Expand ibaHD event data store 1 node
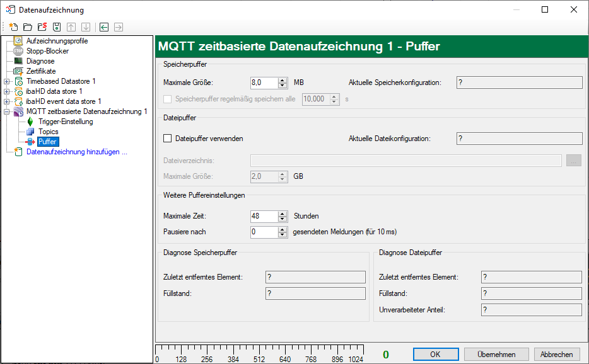The height and width of the screenshot is (364, 589). coord(7,101)
